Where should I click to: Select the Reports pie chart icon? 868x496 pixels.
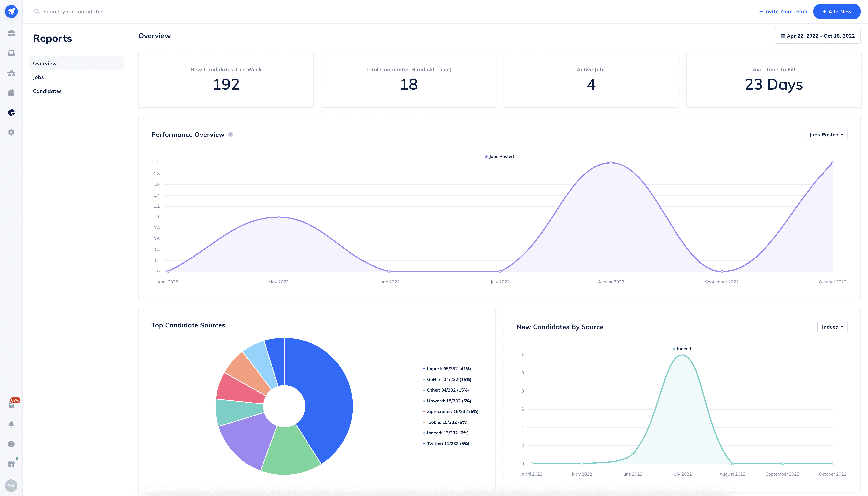[x=11, y=113]
